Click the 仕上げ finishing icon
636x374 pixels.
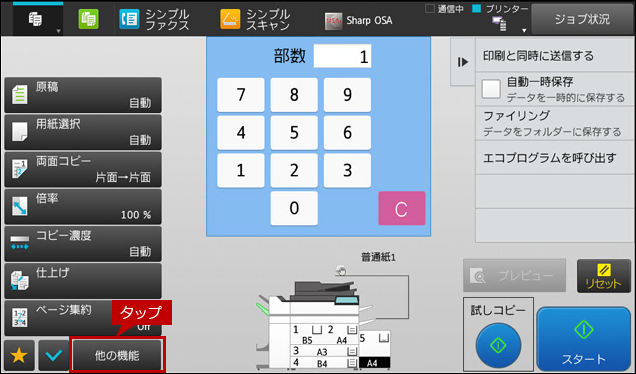click(19, 281)
